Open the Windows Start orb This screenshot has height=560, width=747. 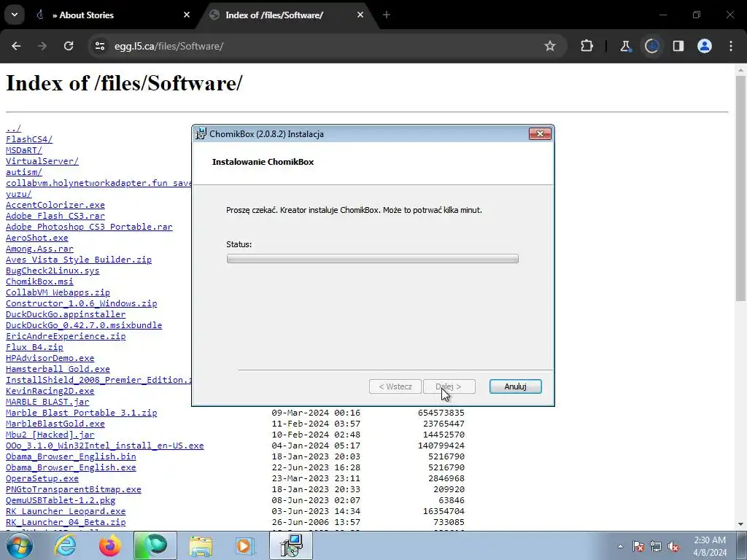tap(19, 545)
